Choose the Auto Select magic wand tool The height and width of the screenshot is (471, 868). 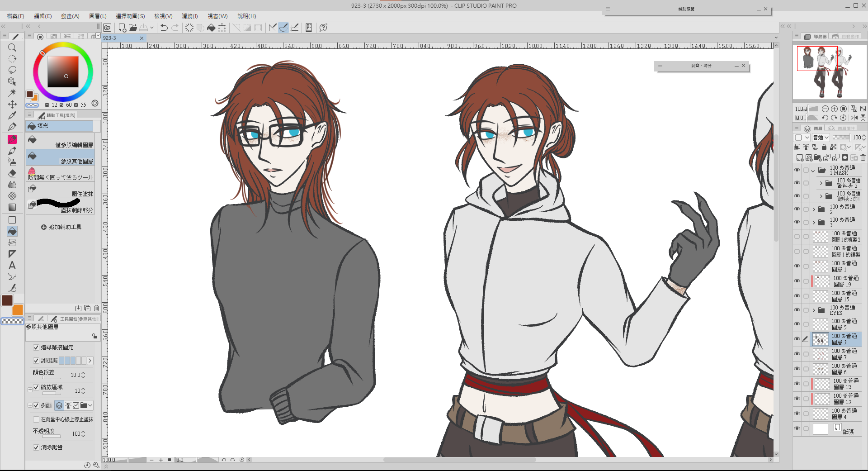tap(12, 93)
